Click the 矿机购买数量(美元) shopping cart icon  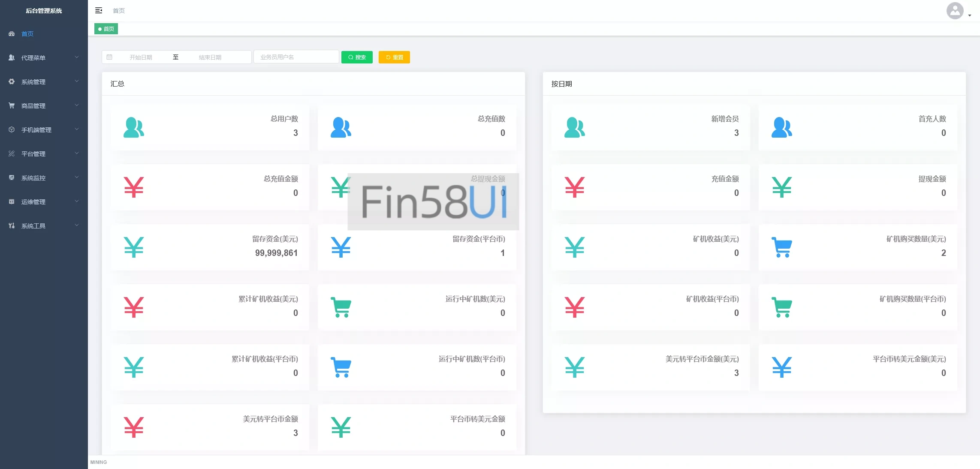pyautogui.click(x=781, y=247)
